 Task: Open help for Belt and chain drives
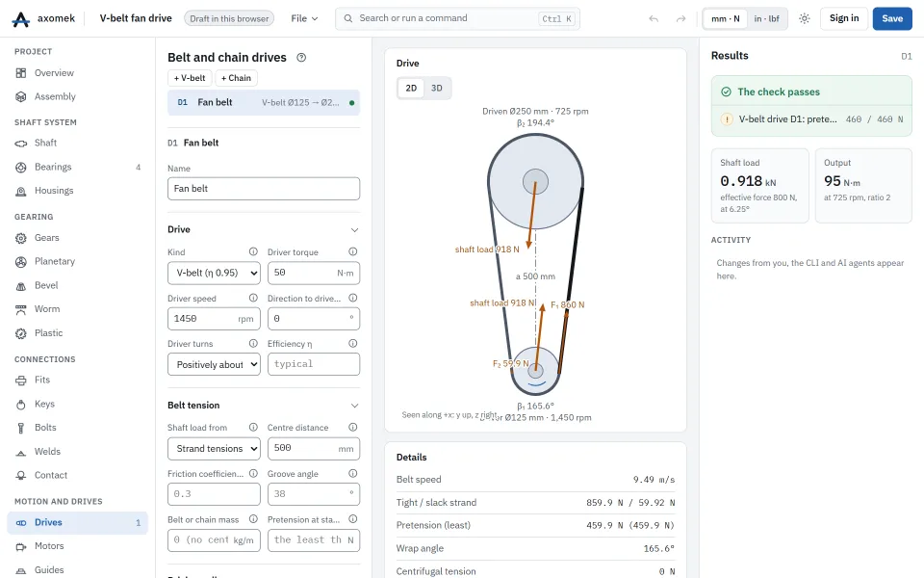click(301, 58)
